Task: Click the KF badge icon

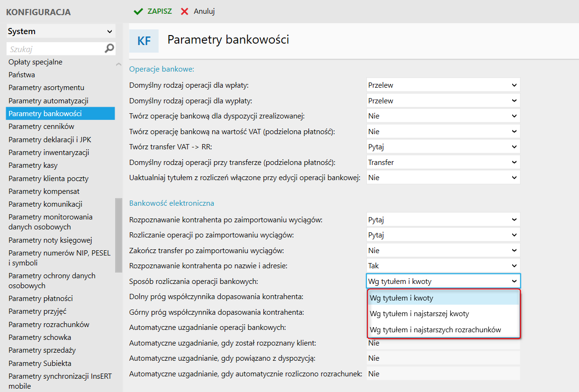Action: click(x=144, y=41)
